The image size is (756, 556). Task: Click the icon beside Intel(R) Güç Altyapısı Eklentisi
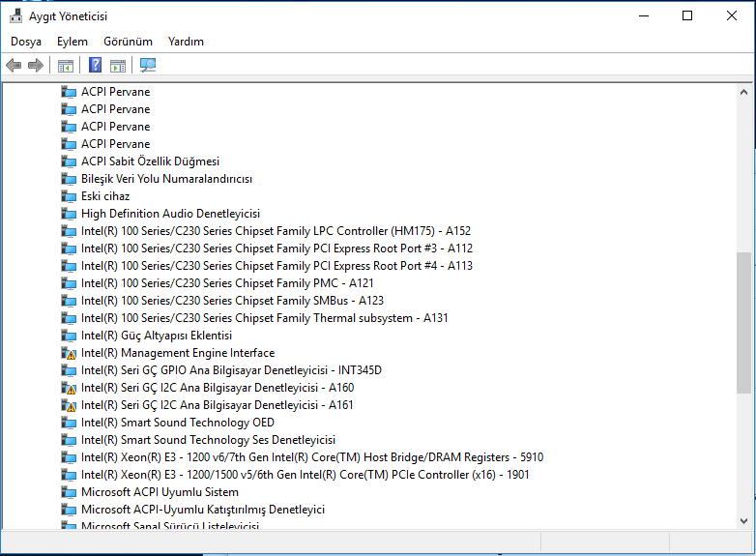click(69, 336)
